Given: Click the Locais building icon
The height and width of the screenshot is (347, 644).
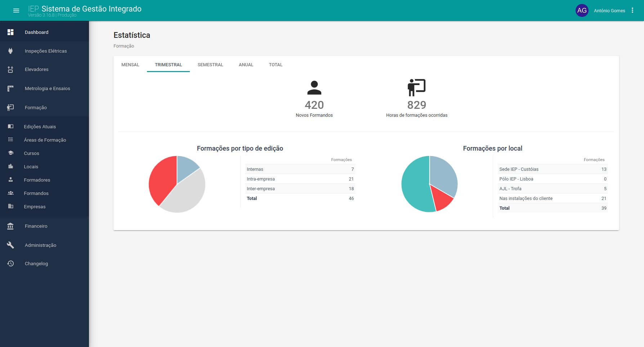Looking at the screenshot, I should tap(11, 166).
